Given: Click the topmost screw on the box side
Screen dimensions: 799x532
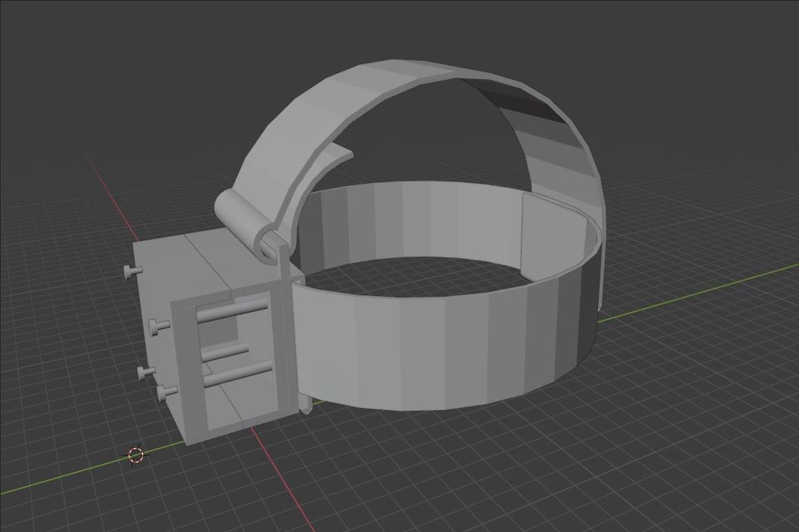Looking at the screenshot, I should (x=131, y=272).
